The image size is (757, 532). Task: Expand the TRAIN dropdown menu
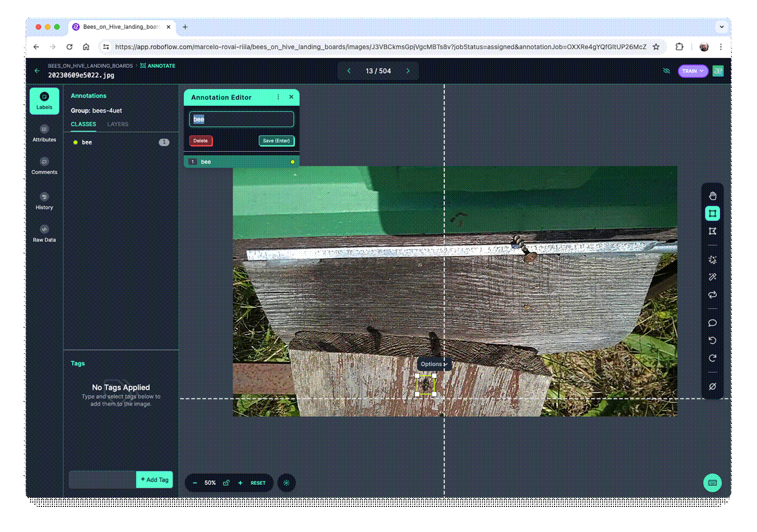692,71
